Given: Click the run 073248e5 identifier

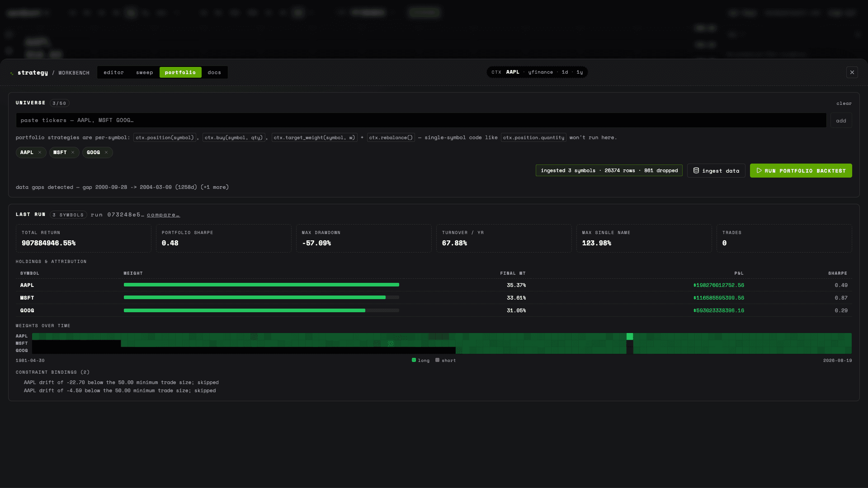Looking at the screenshot, I should coord(118,215).
